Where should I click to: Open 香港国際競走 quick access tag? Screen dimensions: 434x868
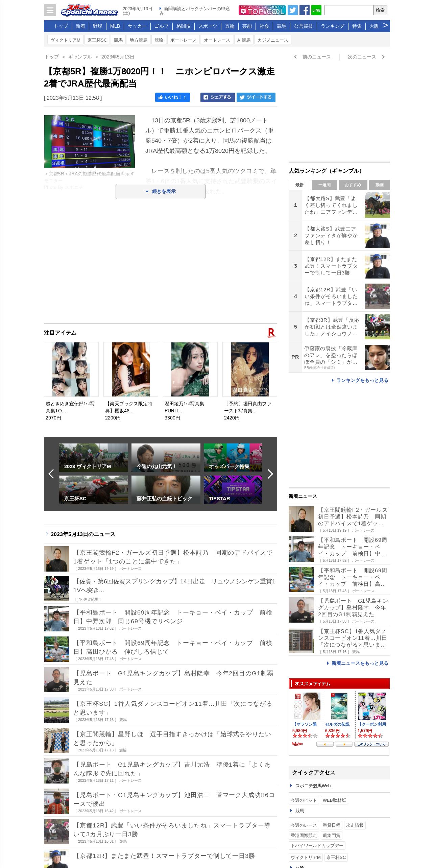[x=304, y=835]
